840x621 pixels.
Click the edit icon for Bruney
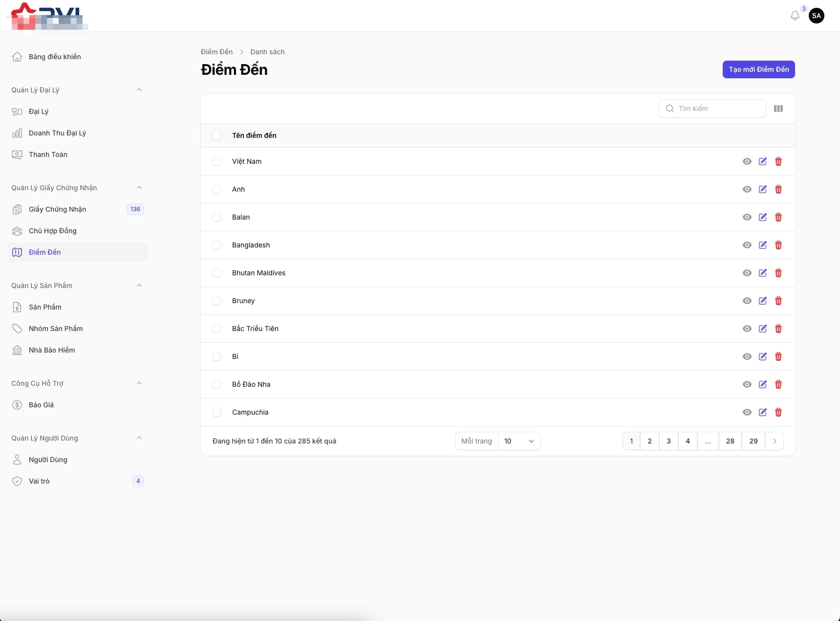762,301
